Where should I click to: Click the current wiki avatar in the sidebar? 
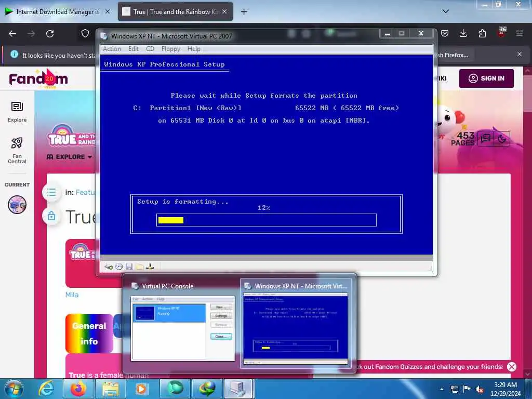click(17, 205)
